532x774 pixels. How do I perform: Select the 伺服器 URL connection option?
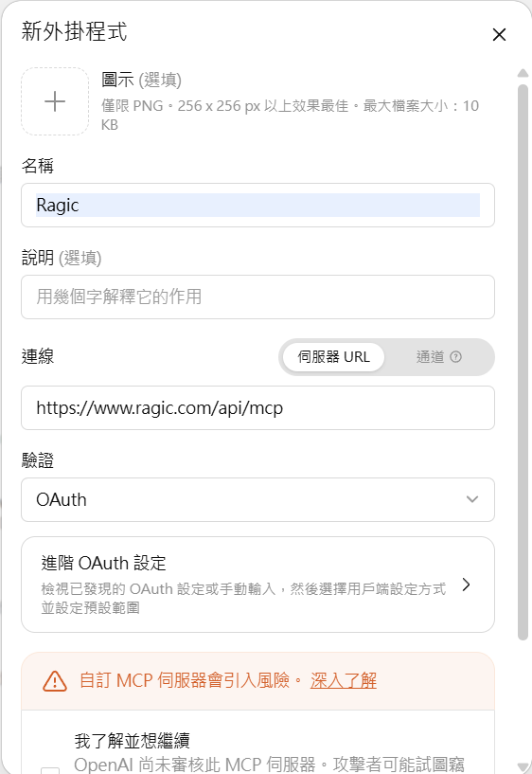coord(333,357)
